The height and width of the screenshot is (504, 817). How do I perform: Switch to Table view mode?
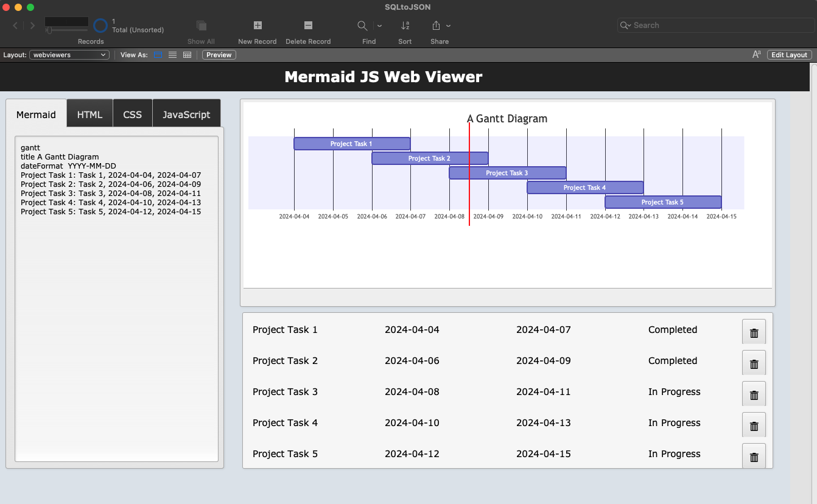tap(187, 55)
